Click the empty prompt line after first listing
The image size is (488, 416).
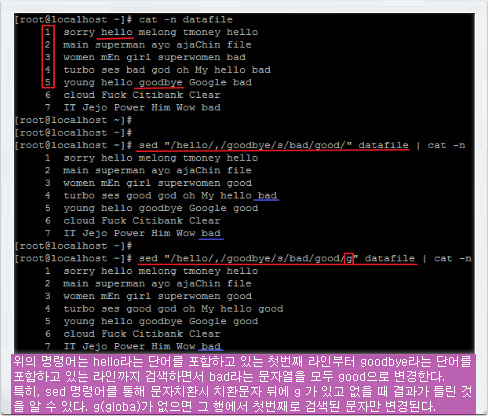point(73,120)
